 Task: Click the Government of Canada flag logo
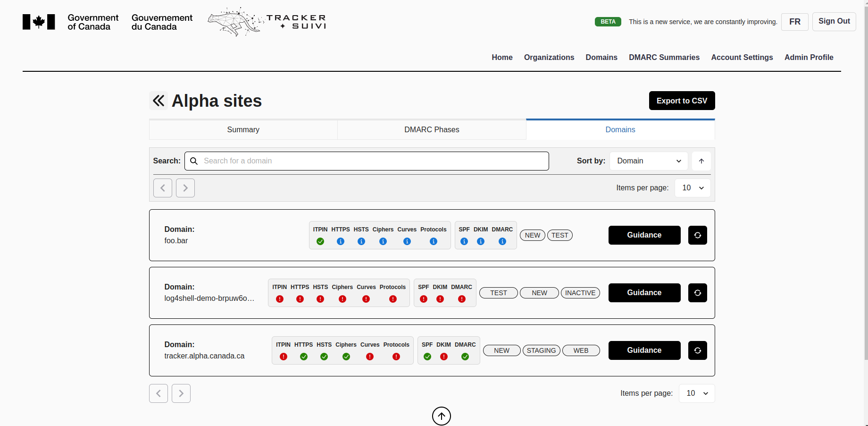point(39,22)
